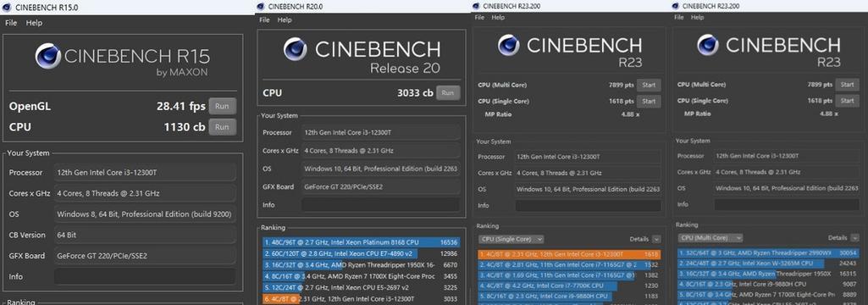Select the i7-1165G7 row scoring 1382
The height and width of the screenshot is (305, 868).
[569, 275]
